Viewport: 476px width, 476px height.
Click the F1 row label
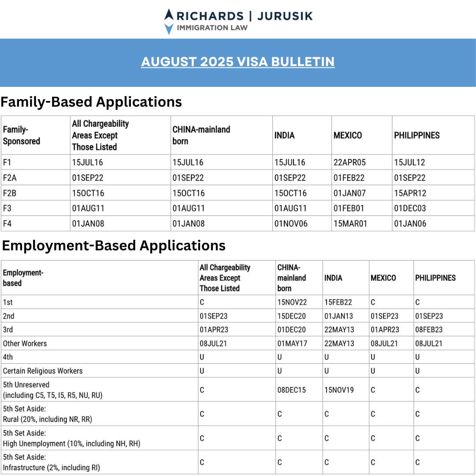point(7,162)
